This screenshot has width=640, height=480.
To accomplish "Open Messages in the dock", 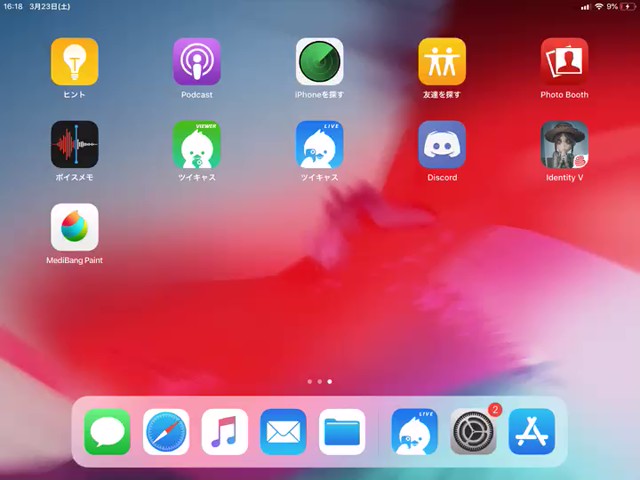I will point(107,432).
